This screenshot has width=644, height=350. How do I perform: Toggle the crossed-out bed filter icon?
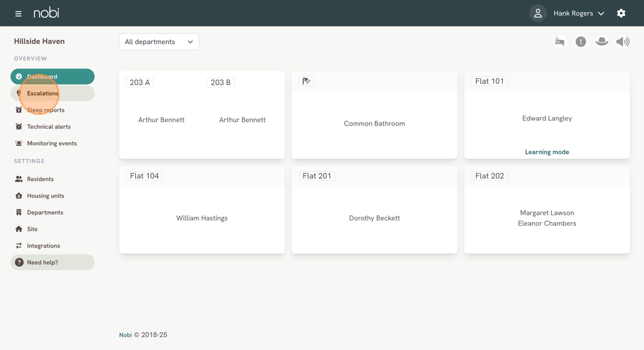coord(559,41)
